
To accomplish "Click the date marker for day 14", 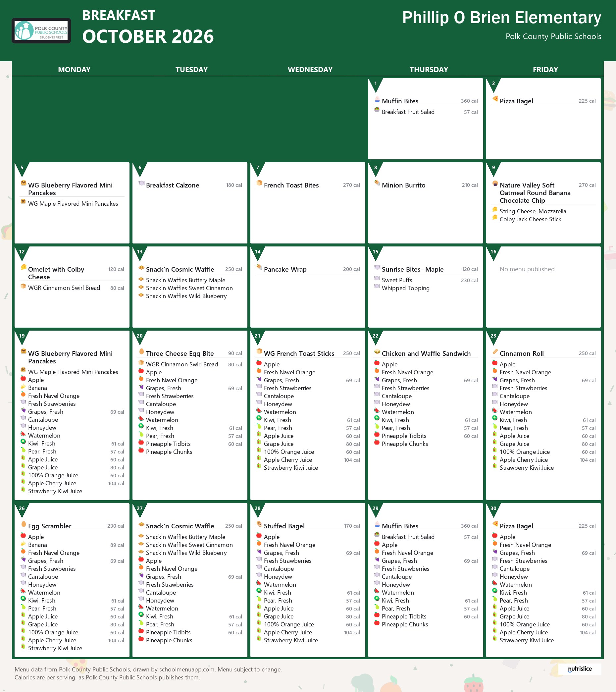I will (258, 252).
